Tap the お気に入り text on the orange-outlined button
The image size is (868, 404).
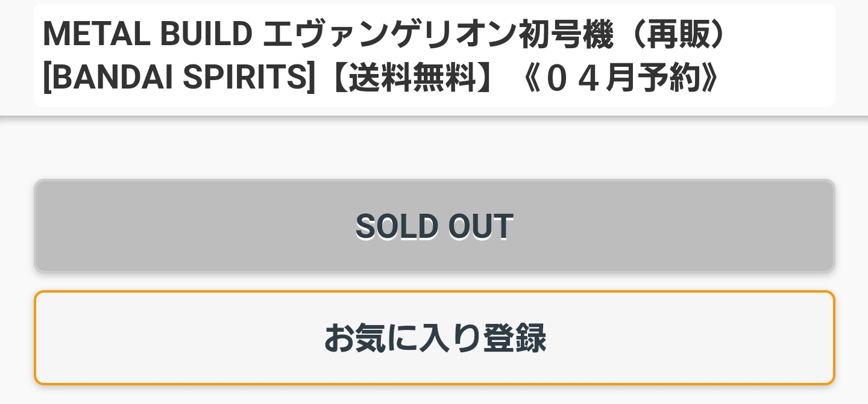click(394, 338)
